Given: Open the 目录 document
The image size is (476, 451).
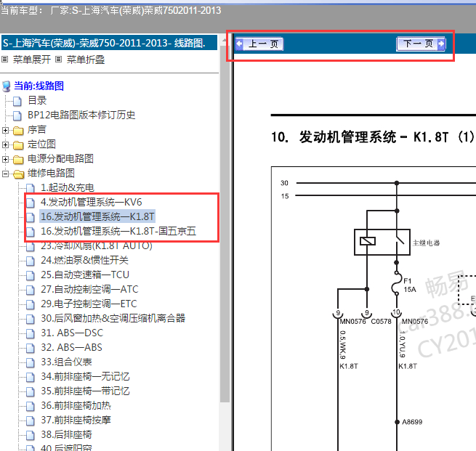Looking at the screenshot, I should click(x=37, y=100).
